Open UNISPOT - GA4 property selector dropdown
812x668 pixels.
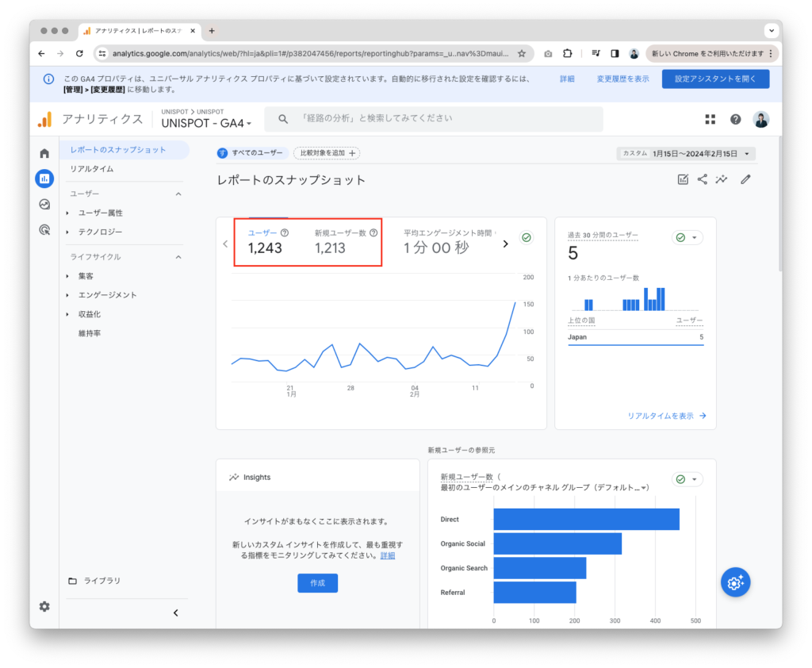coord(206,123)
